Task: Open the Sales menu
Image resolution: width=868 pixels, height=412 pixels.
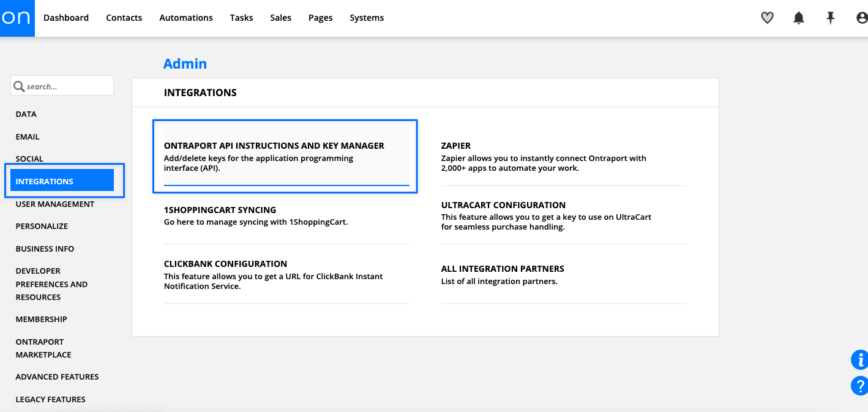Action: point(280,18)
